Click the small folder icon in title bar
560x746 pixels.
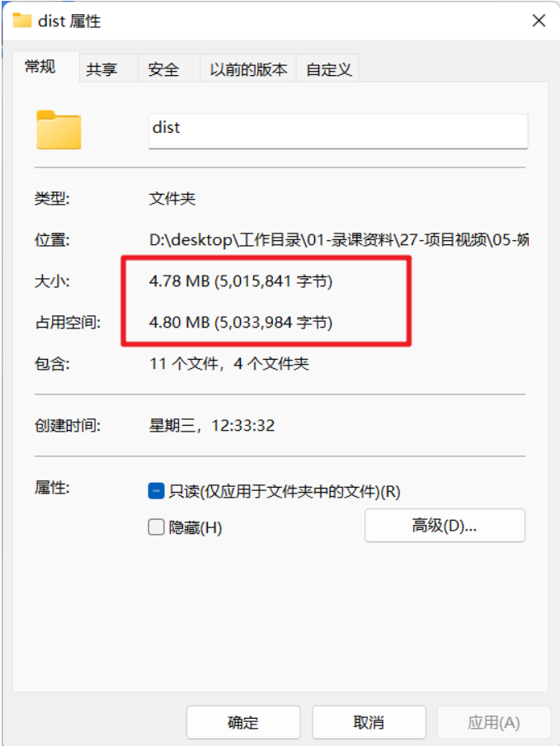22,21
